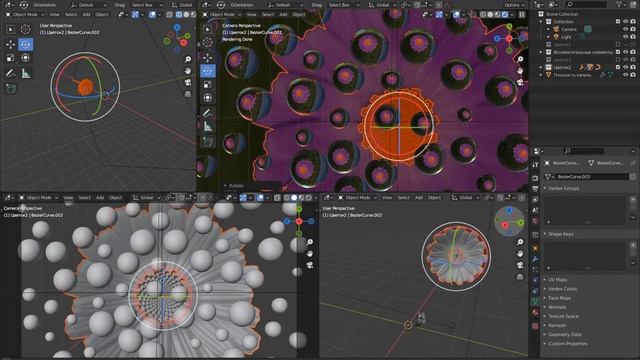Open View menu in bottom-right viewport

pos(387,198)
